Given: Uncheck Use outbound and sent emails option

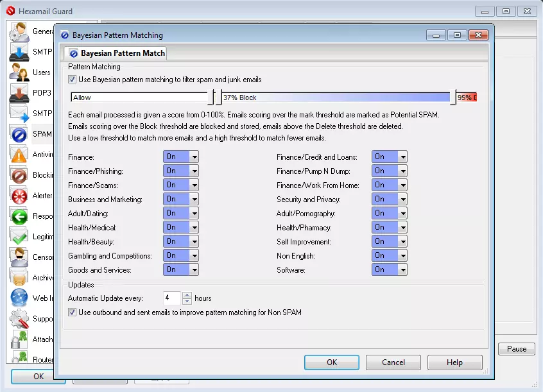Looking at the screenshot, I should pos(73,312).
